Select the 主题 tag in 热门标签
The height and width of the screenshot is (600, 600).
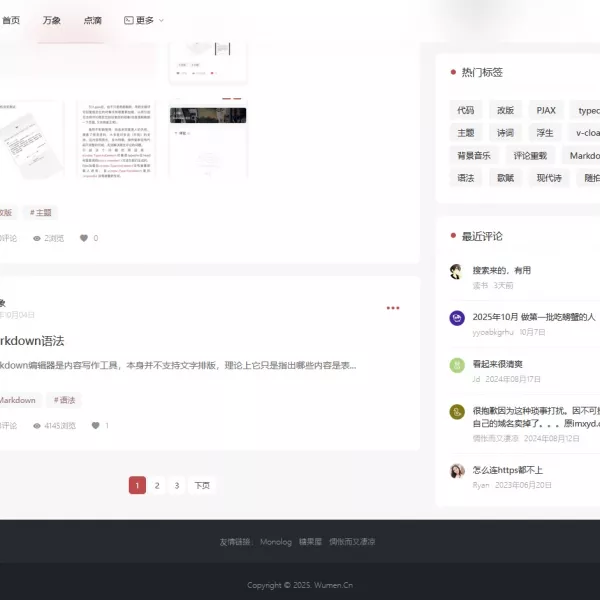tap(466, 133)
